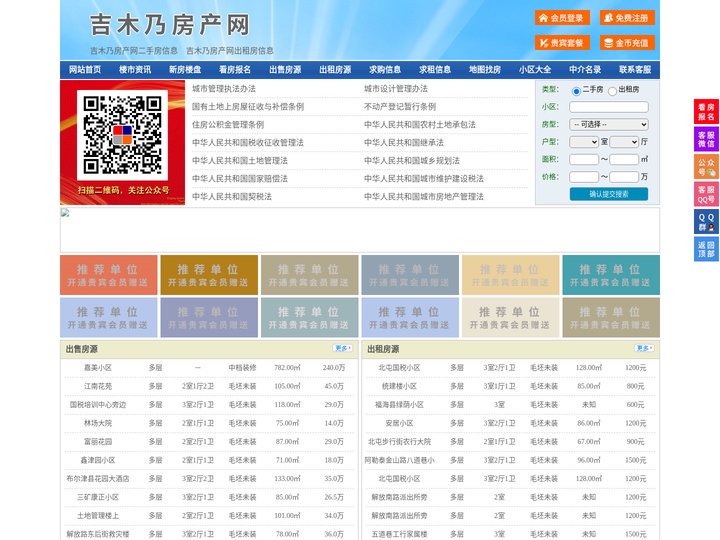Click 更多 in 出租房源 header
The height and width of the screenshot is (540, 720).
644,349
